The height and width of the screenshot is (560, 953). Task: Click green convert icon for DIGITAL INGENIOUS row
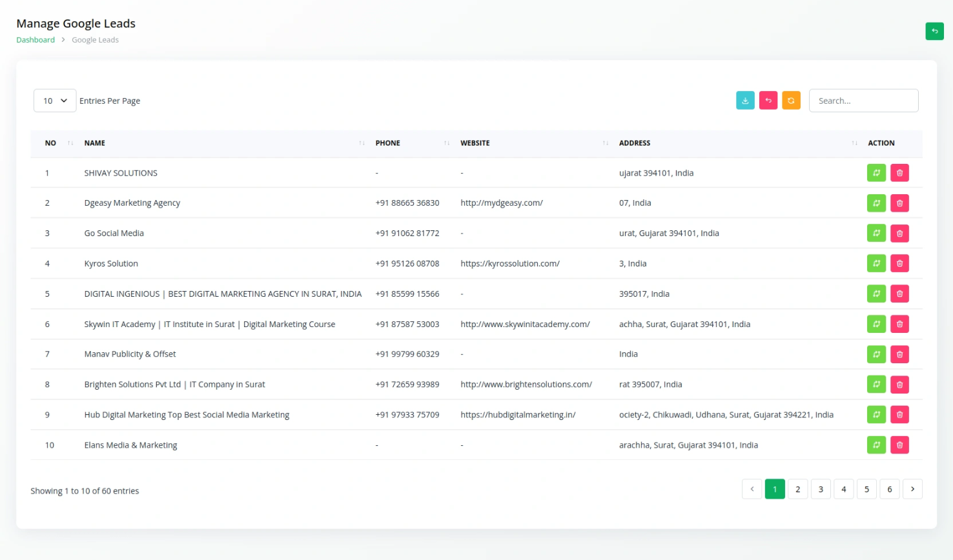click(876, 294)
